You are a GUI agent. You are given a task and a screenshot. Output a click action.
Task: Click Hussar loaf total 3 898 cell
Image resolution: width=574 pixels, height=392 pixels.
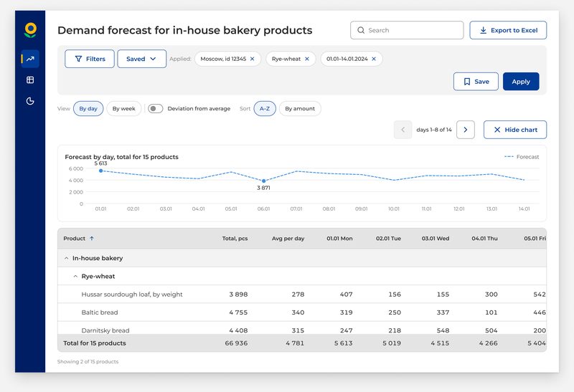238,295
